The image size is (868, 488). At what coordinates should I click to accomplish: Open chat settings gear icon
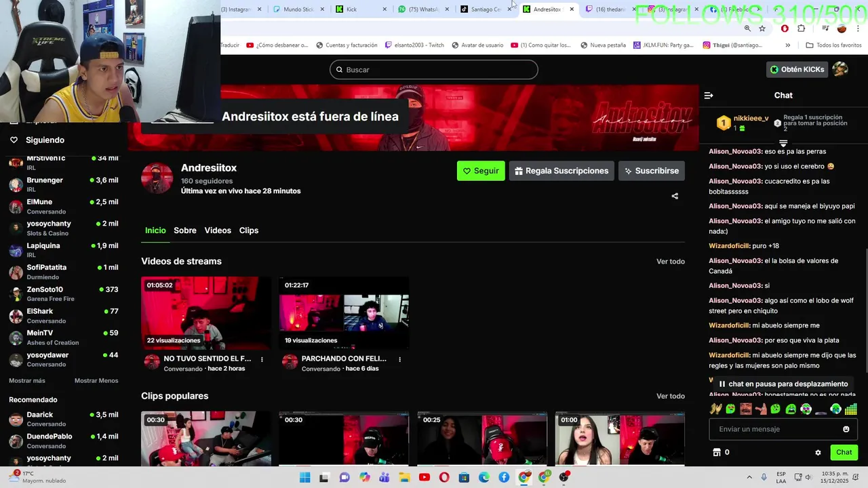[x=818, y=453]
